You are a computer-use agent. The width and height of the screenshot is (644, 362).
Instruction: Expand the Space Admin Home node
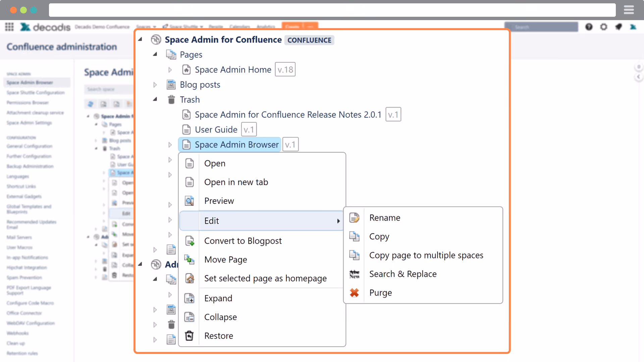pyautogui.click(x=170, y=70)
